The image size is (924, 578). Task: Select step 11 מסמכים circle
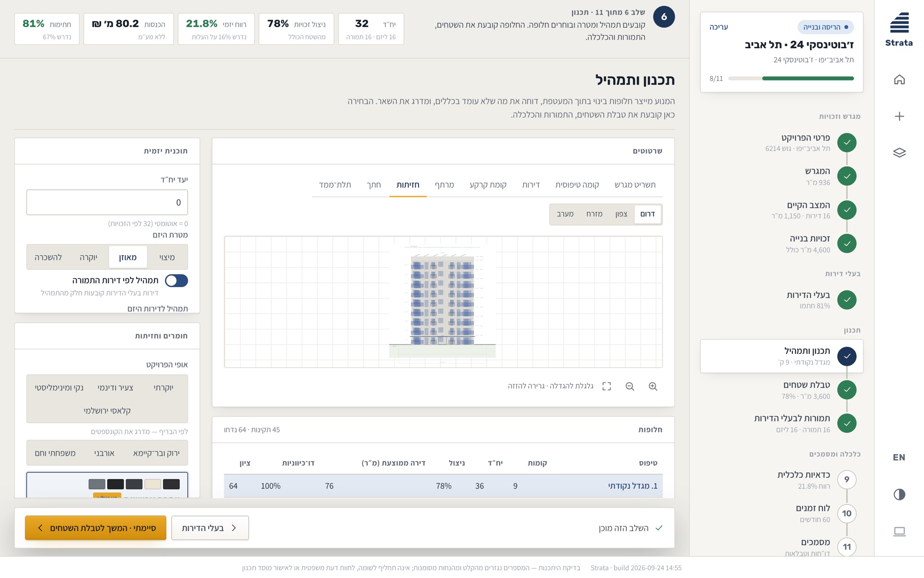tap(846, 547)
